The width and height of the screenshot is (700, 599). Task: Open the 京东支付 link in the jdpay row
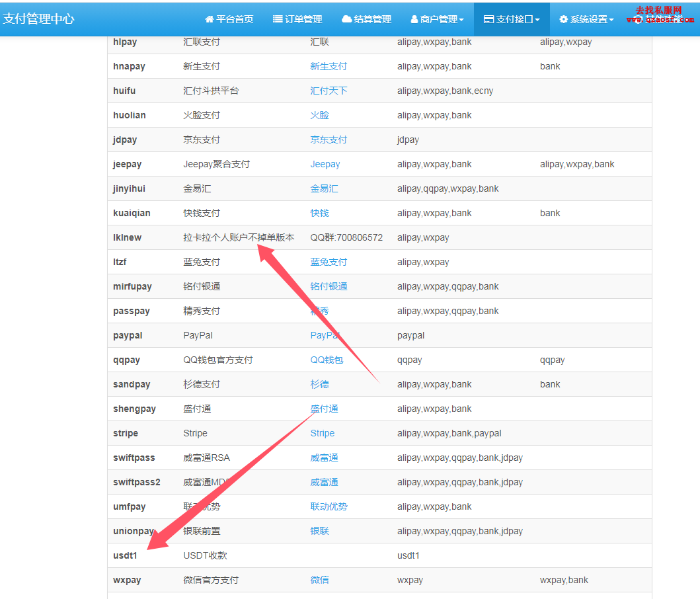(x=329, y=140)
